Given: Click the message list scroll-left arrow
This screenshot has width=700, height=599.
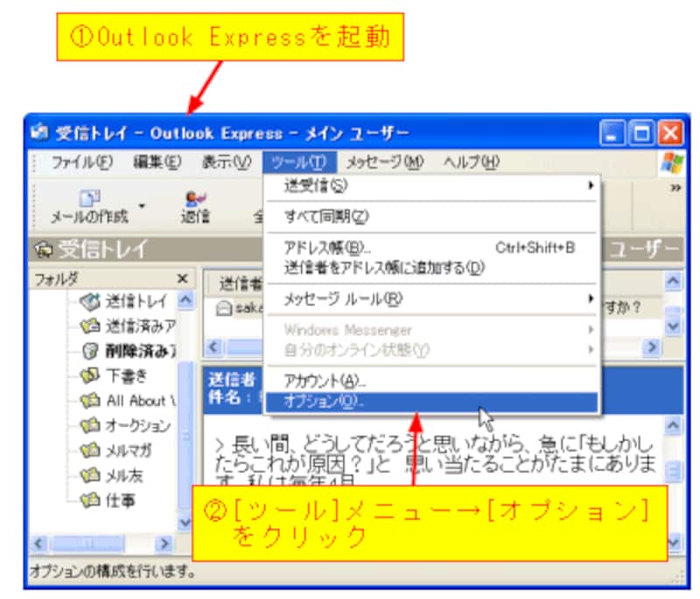Looking at the screenshot, I should pos(213,347).
